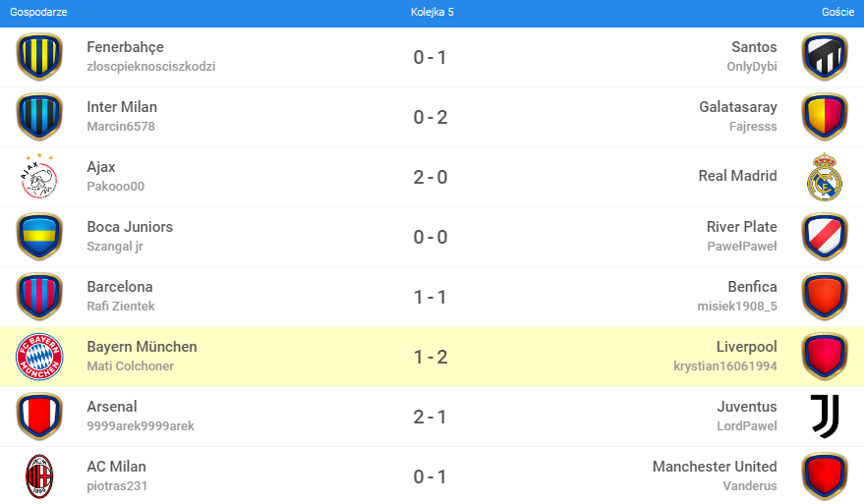Click the River Plate badge

(x=824, y=237)
